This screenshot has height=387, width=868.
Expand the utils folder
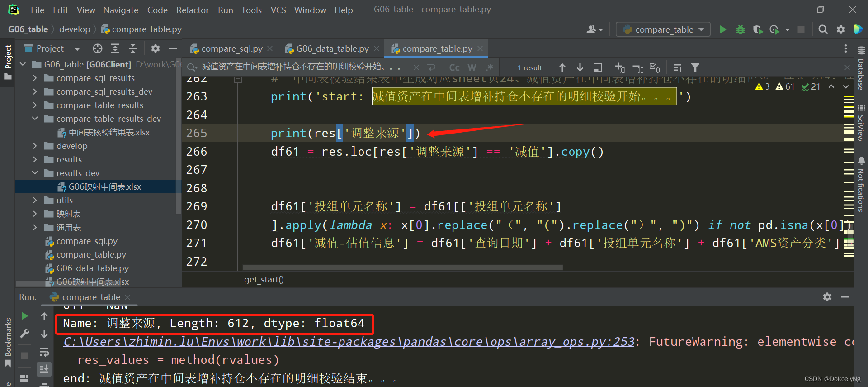pos(35,200)
